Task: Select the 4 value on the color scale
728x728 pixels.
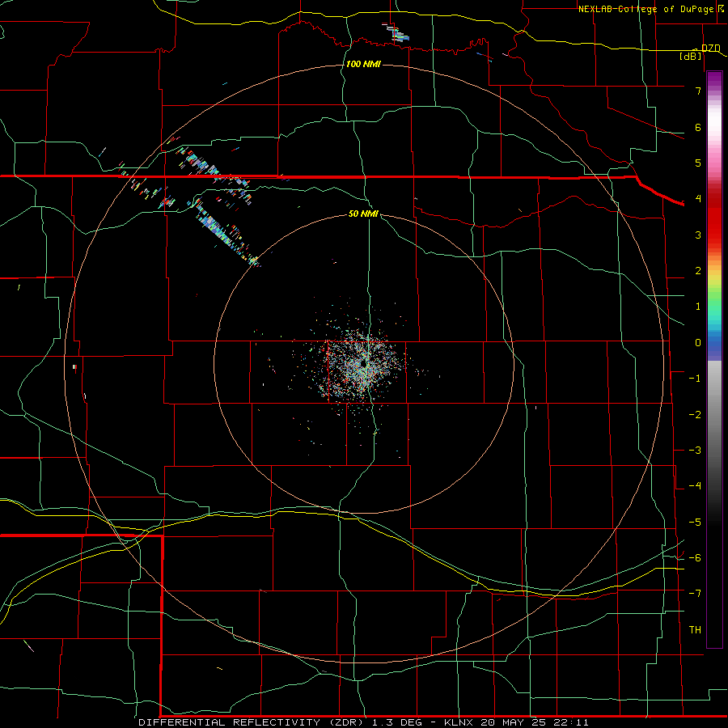Action: [x=698, y=199]
